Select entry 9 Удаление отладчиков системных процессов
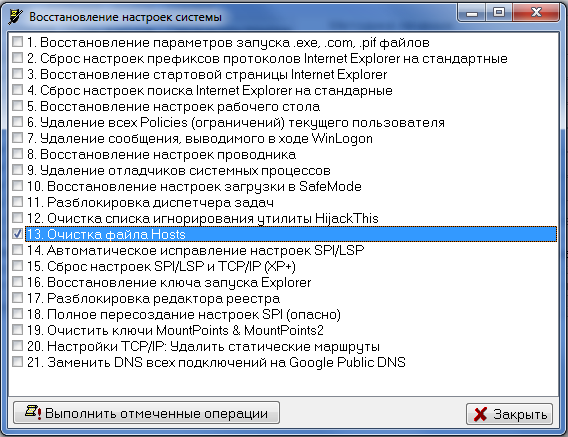The width and height of the screenshot is (568, 437). (x=179, y=170)
